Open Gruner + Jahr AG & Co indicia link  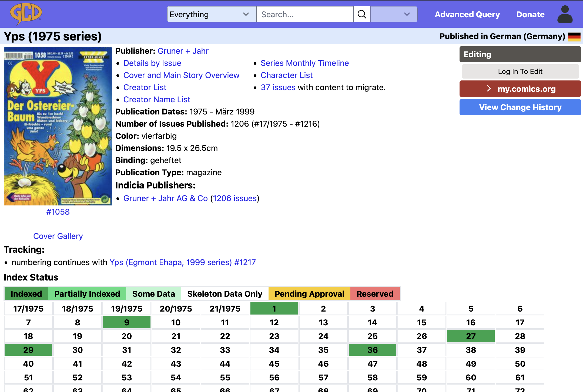click(x=165, y=198)
